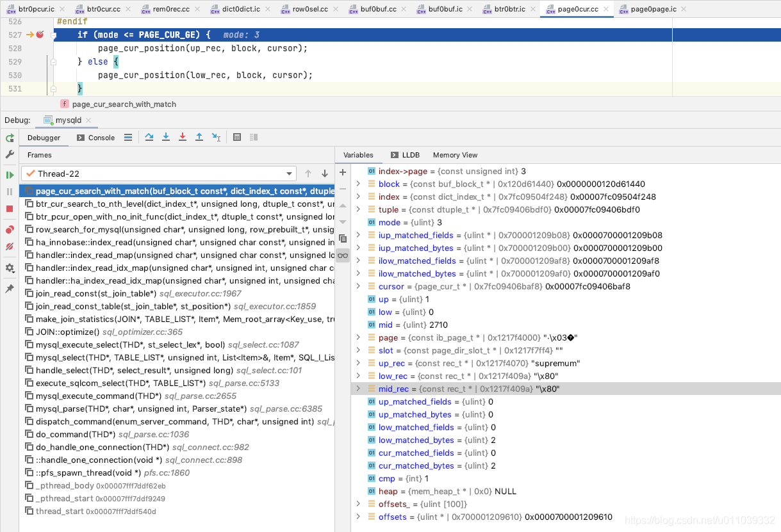Click Step Into blue arrow icon

click(x=166, y=137)
